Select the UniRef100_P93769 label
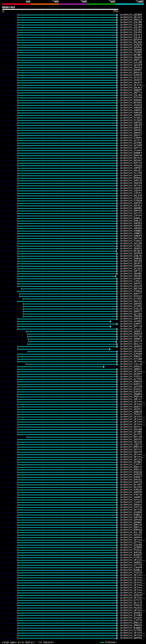This screenshot has width=146, height=644. pos(131,98)
